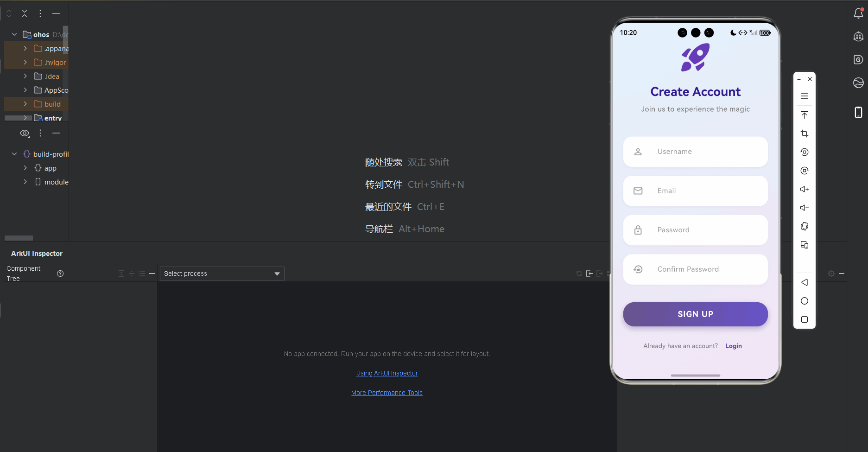Collapse the ohos project root node
The height and width of the screenshot is (452, 868).
pos(13,34)
